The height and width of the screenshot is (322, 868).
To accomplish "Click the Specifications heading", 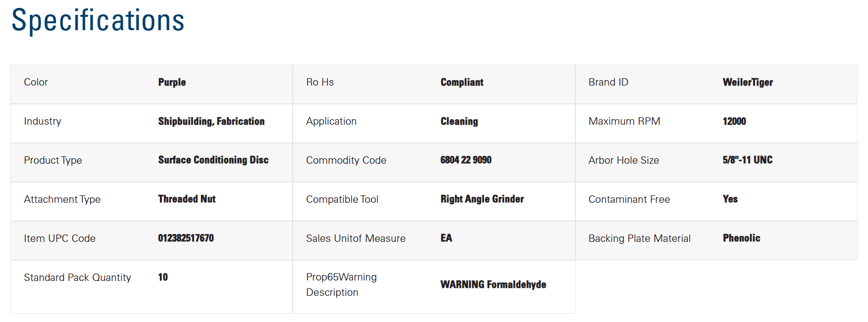I will (x=98, y=20).
